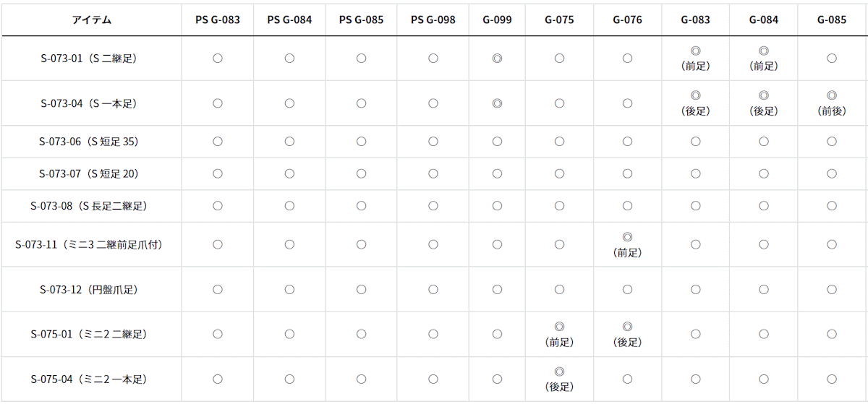
Task: Click the アイテム column header
Action: (91, 20)
